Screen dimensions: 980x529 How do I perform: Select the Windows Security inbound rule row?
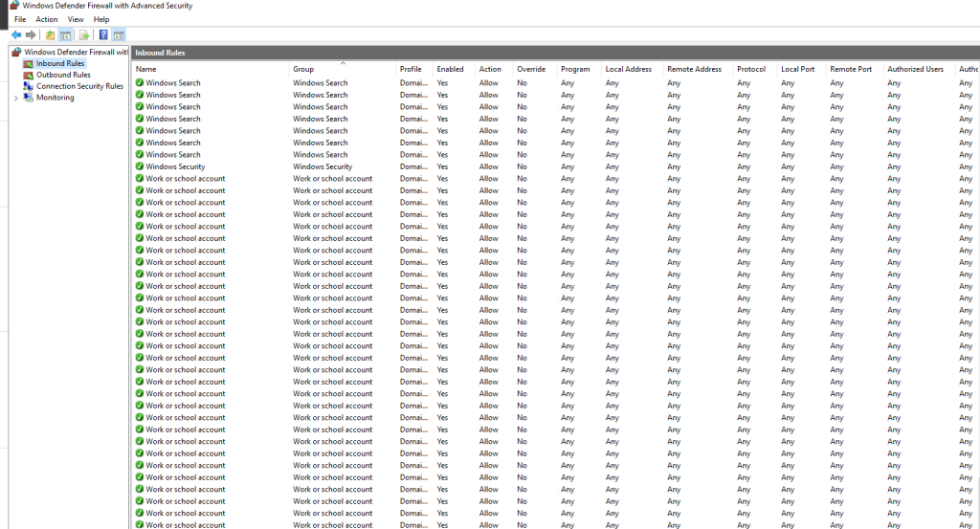175,166
